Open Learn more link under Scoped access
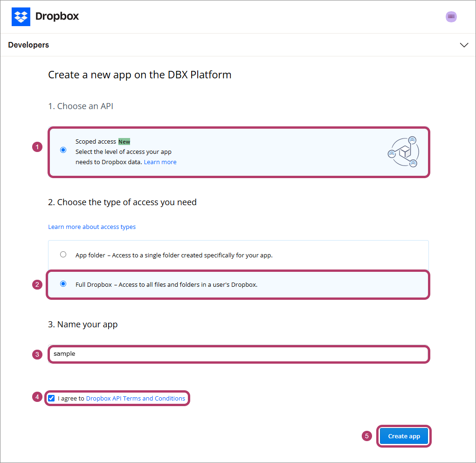This screenshot has height=463, width=476. [160, 162]
